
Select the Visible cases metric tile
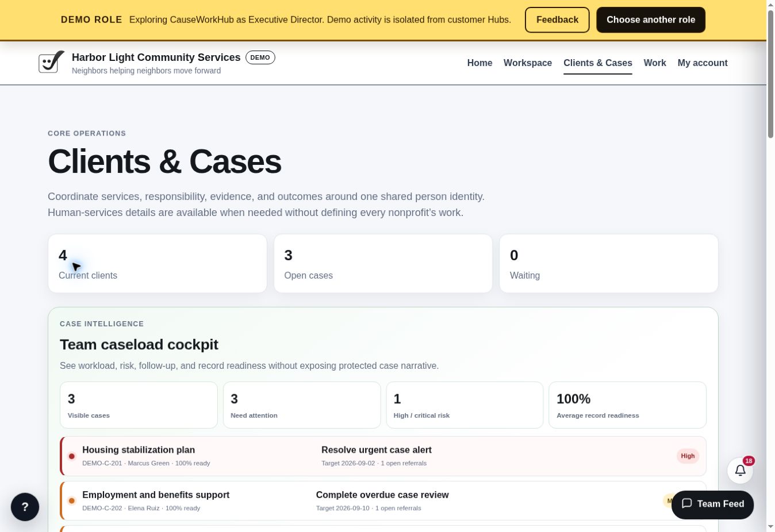[x=139, y=405]
